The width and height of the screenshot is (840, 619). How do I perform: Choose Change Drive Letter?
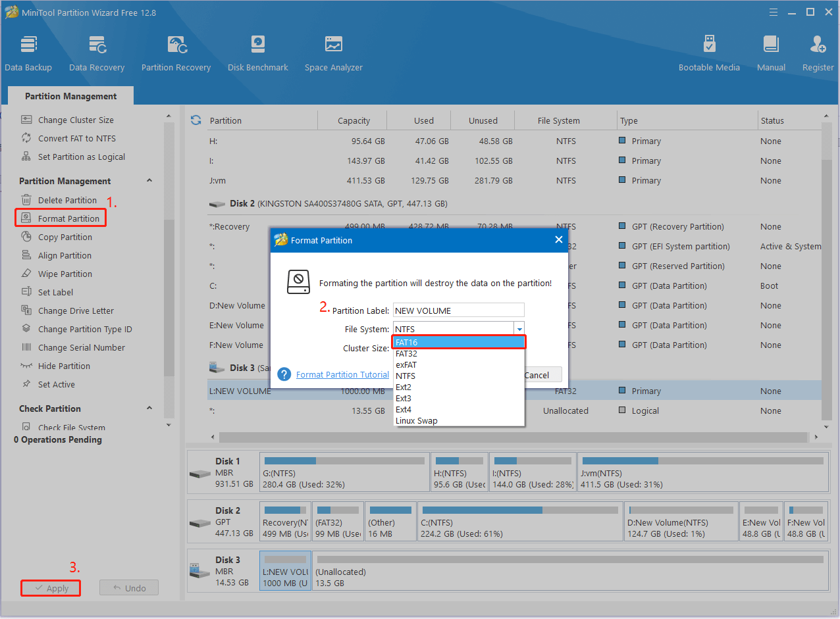[76, 310]
